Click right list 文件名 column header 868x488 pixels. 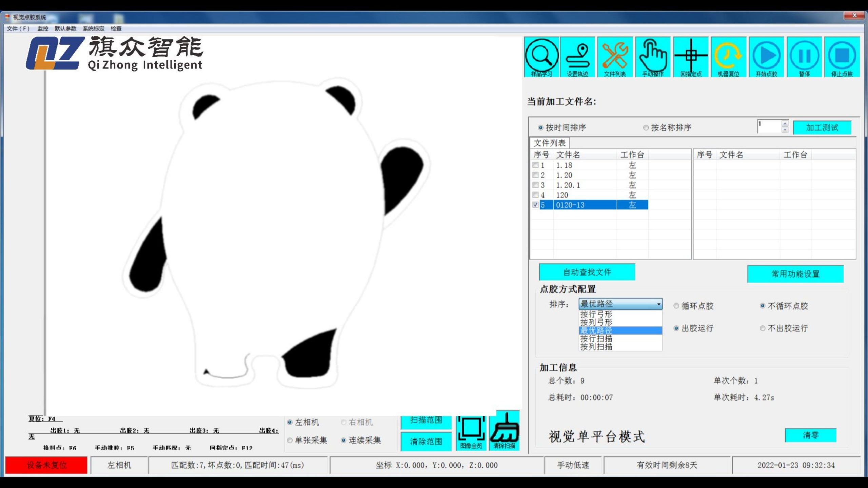pos(748,155)
